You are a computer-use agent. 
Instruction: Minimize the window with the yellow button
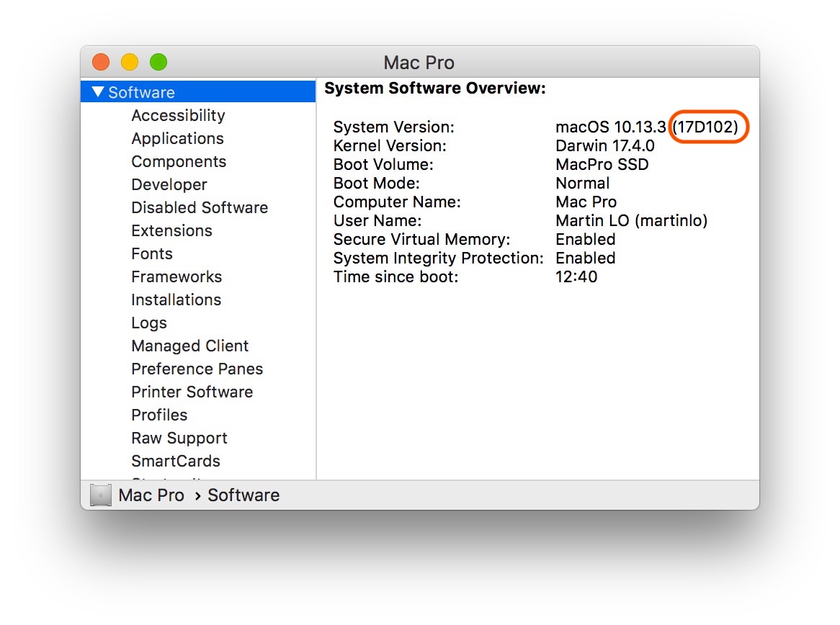pyautogui.click(x=130, y=62)
